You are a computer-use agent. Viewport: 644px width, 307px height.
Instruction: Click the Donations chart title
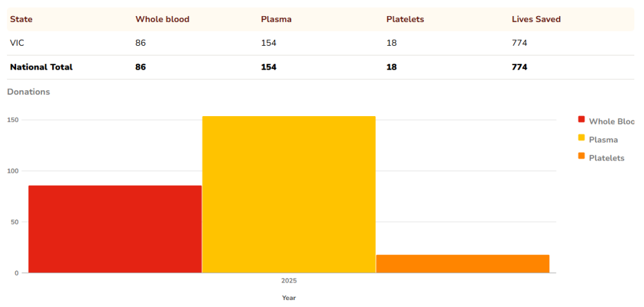[28, 92]
